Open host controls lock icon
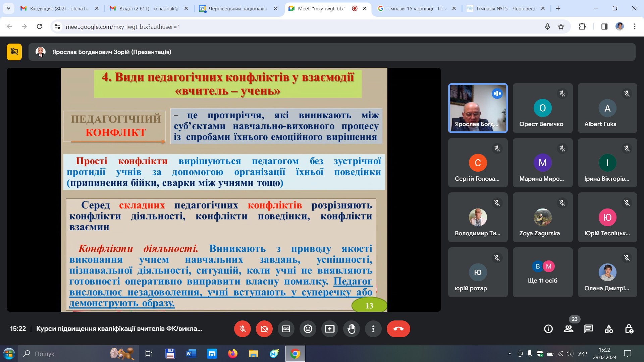The height and width of the screenshot is (362, 644). click(629, 329)
